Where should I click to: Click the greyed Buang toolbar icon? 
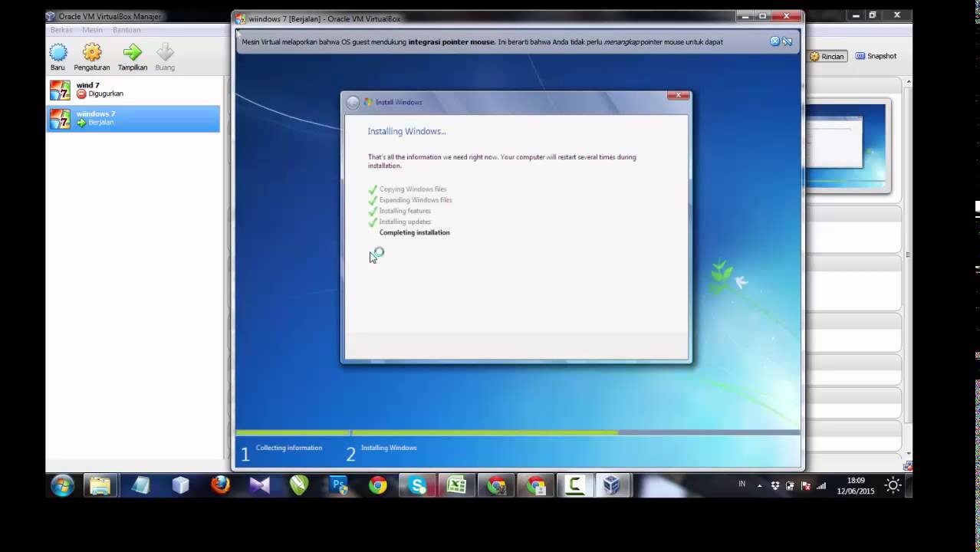(165, 52)
